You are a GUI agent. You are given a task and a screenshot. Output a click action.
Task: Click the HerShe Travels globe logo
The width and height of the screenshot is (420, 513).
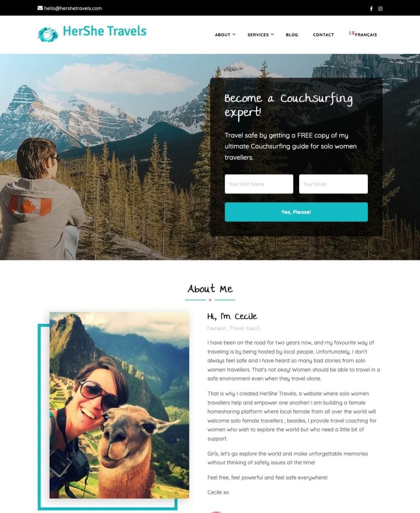point(48,34)
